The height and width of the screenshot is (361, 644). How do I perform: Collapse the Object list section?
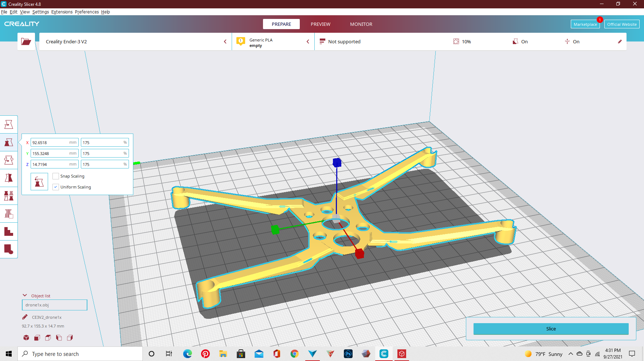coord(25,295)
